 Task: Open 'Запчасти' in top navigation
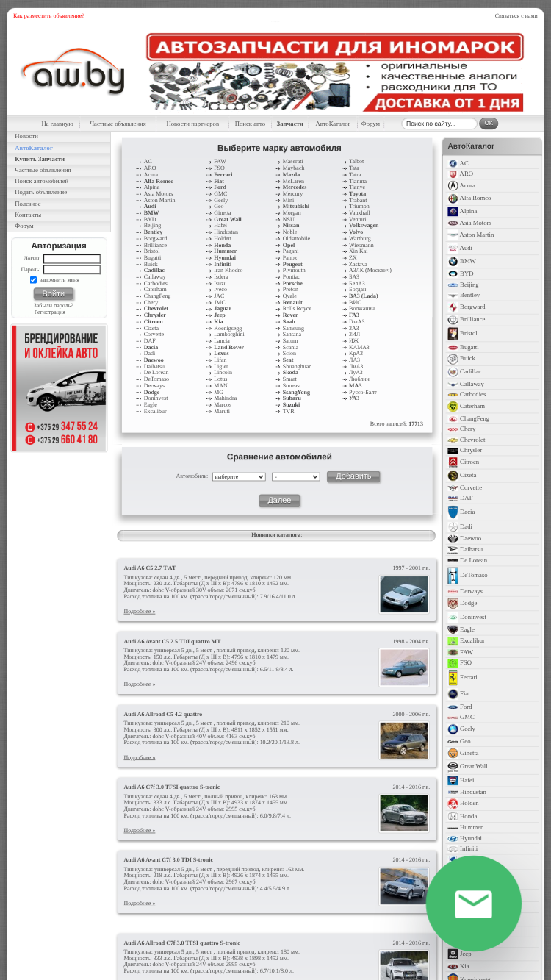(x=289, y=124)
